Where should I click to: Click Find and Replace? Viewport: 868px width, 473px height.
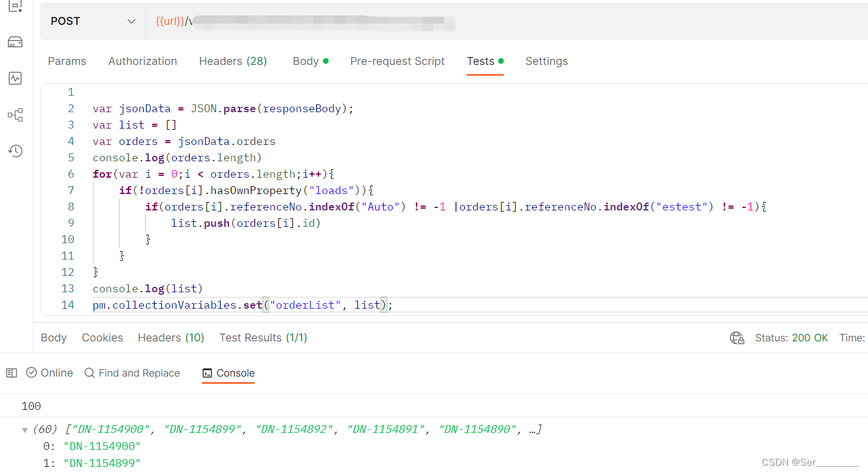139,372
